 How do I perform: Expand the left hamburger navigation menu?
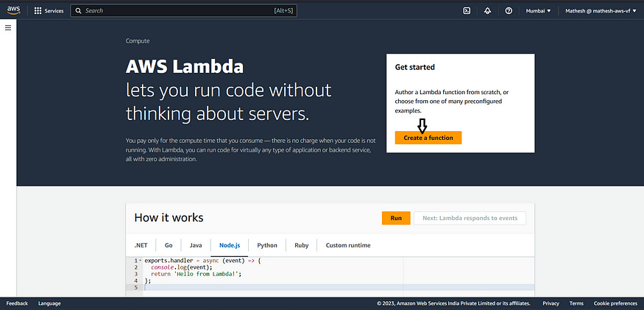(8, 28)
